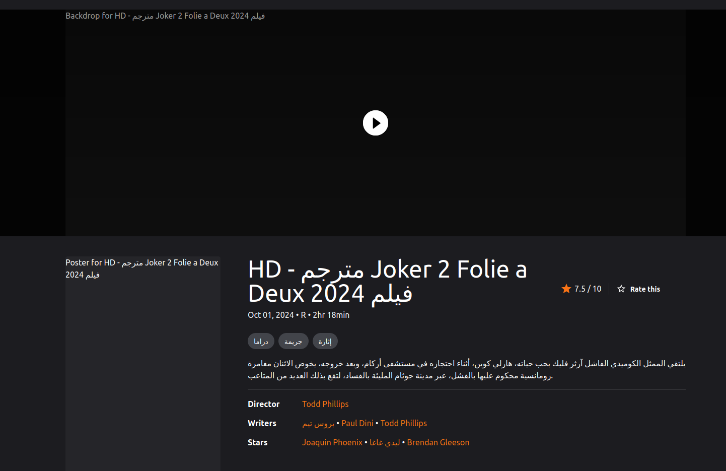Click Todd Phillips in the Writers row
The width and height of the screenshot is (726, 471).
click(x=404, y=423)
